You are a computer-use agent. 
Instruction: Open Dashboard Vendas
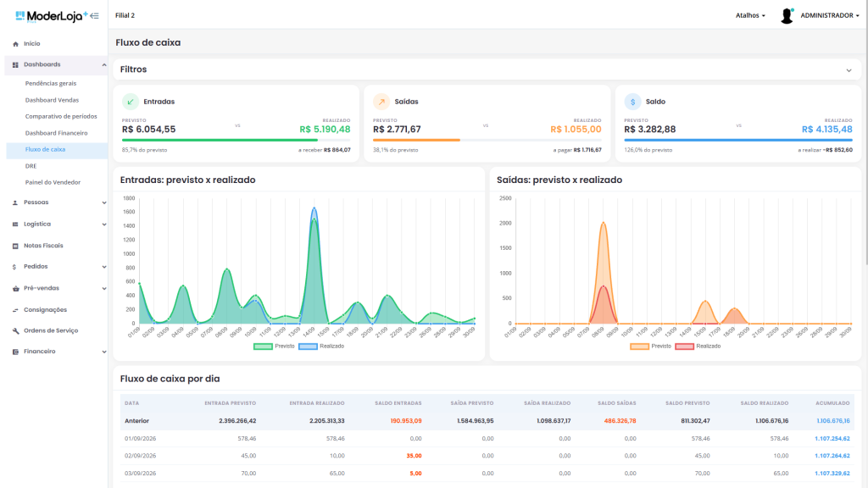52,100
